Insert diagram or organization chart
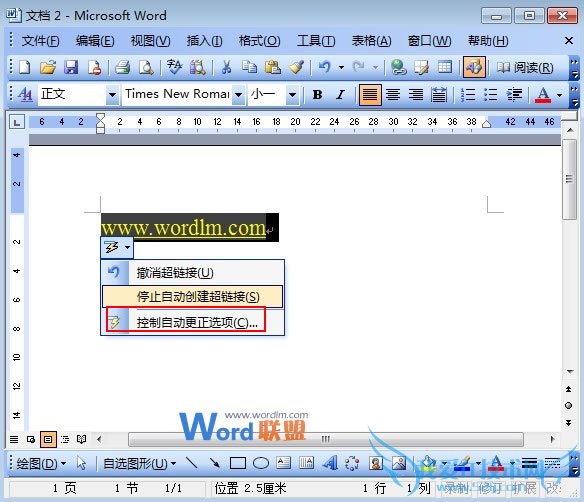The width and height of the screenshot is (584, 502). click(352, 463)
